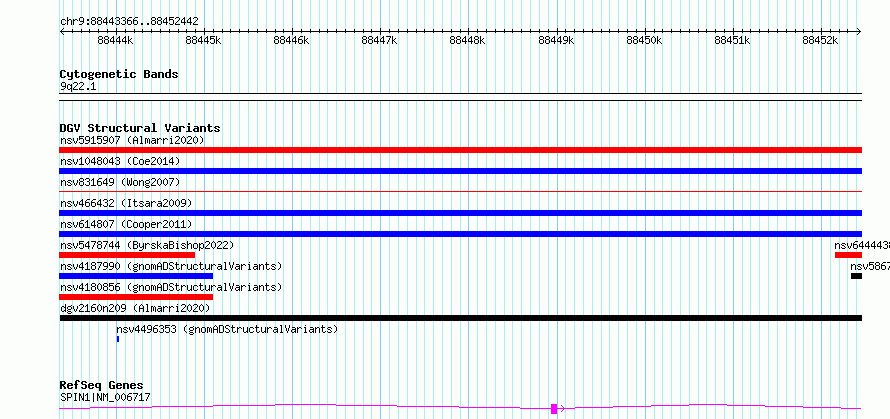Image resolution: width=890 pixels, height=419 pixels.
Task: Open the SPIN1|NM_006717 gene label
Action: pos(106,397)
